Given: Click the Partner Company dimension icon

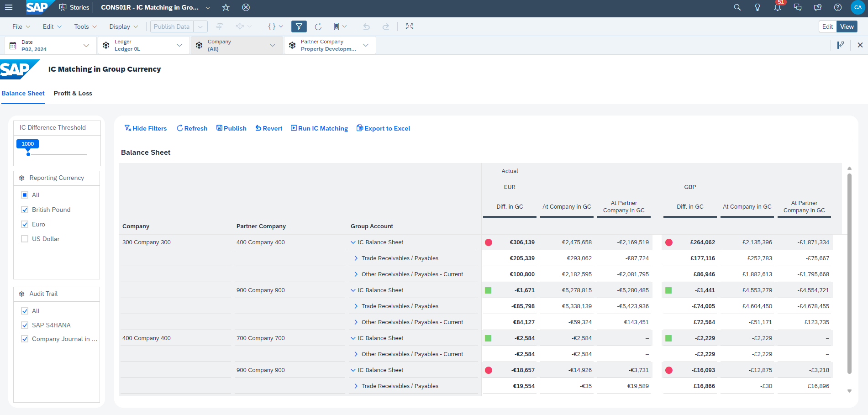Looking at the screenshot, I should coord(292,45).
